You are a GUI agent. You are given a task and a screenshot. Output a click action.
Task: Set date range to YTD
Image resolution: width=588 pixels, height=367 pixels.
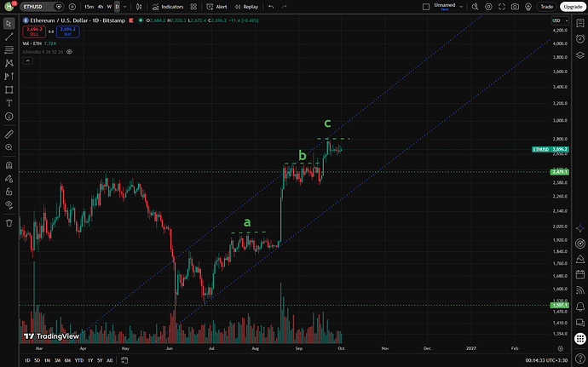click(x=78, y=360)
